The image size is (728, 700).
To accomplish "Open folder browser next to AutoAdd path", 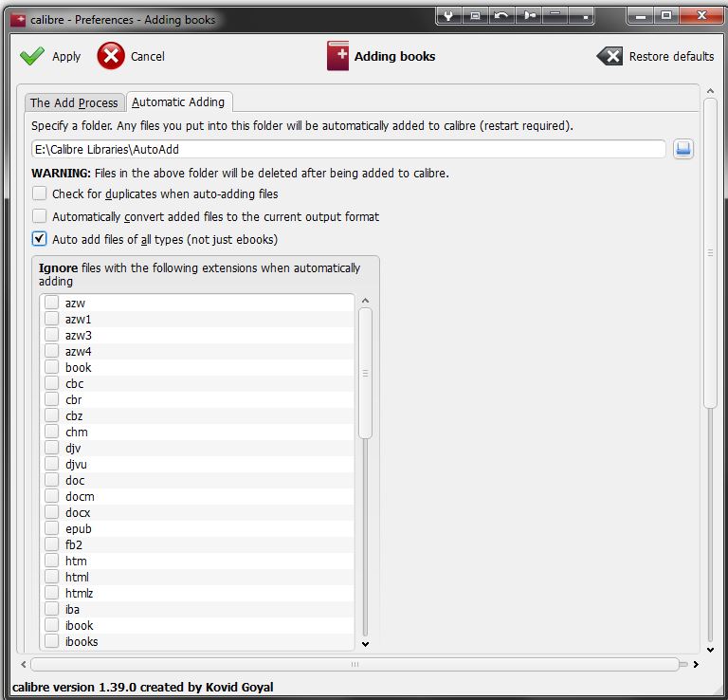I will click(x=682, y=149).
